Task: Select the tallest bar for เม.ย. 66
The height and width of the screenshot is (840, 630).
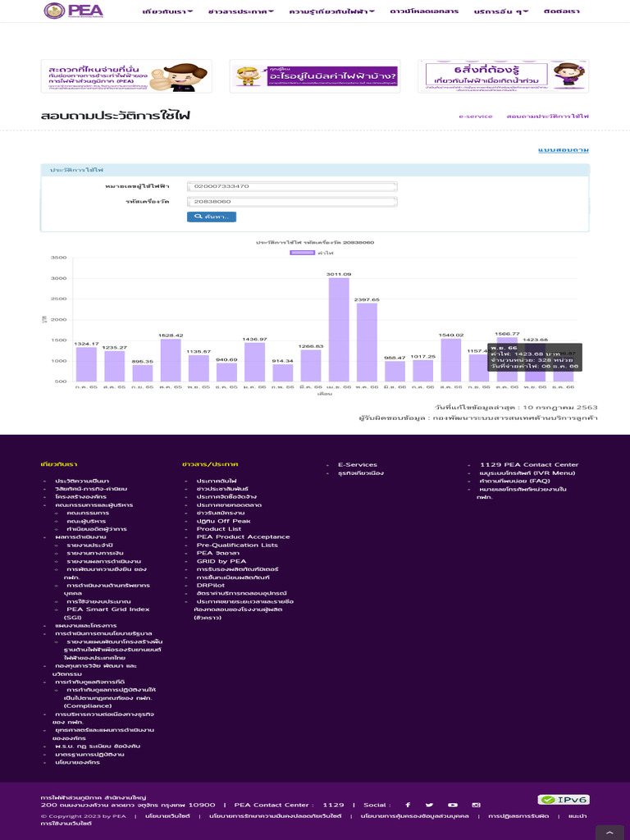Action: 339,330
